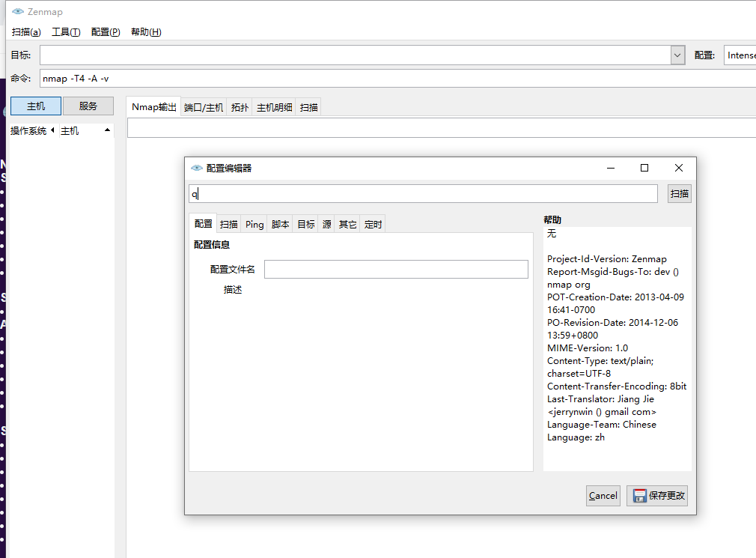Select the 定时 tab in profile editor
This screenshot has width=756, height=558.
coord(372,223)
